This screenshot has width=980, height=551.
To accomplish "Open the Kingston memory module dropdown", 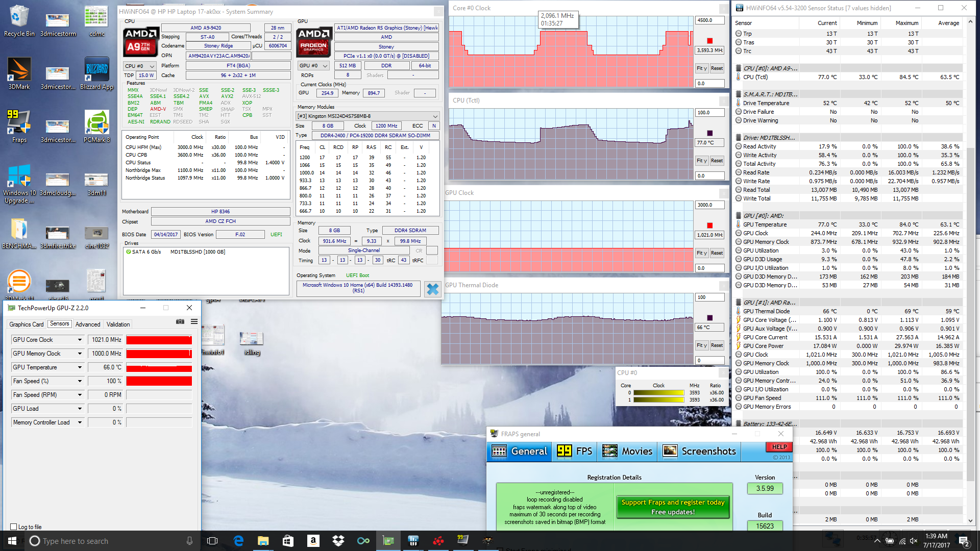I will [x=367, y=116].
